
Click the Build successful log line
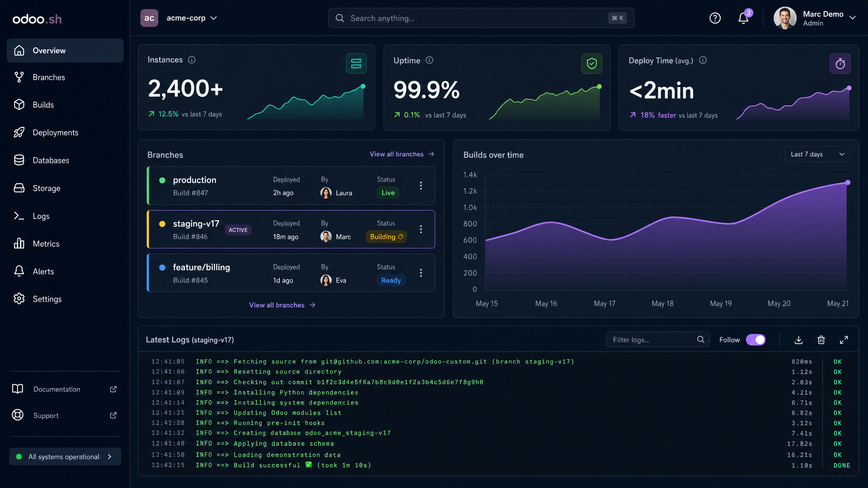tap(500, 465)
